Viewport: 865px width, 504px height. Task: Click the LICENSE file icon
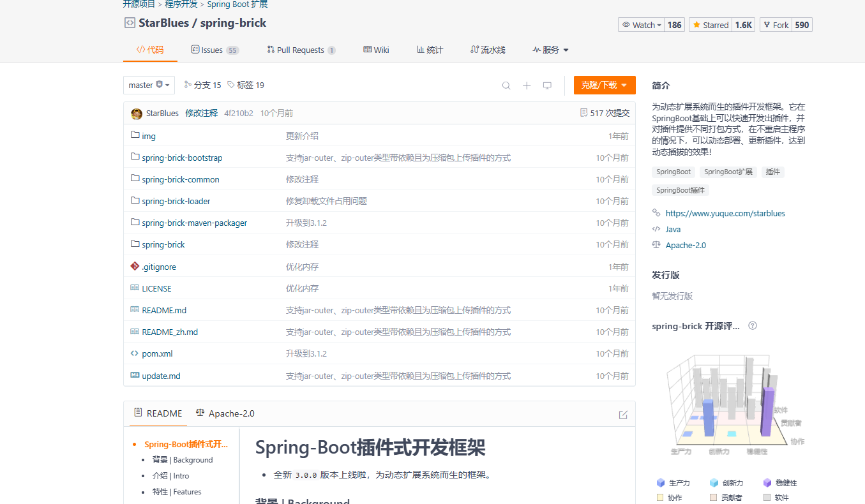pyautogui.click(x=135, y=288)
